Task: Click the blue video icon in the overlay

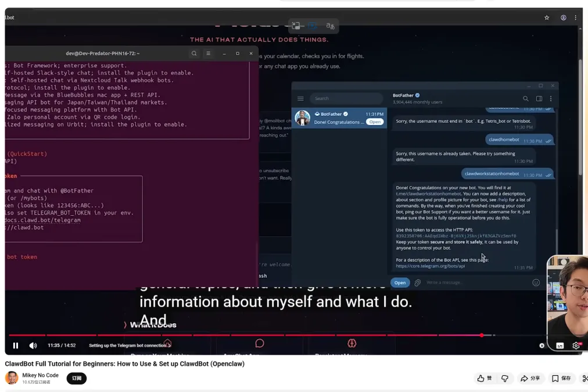Action: click(x=313, y=26)
